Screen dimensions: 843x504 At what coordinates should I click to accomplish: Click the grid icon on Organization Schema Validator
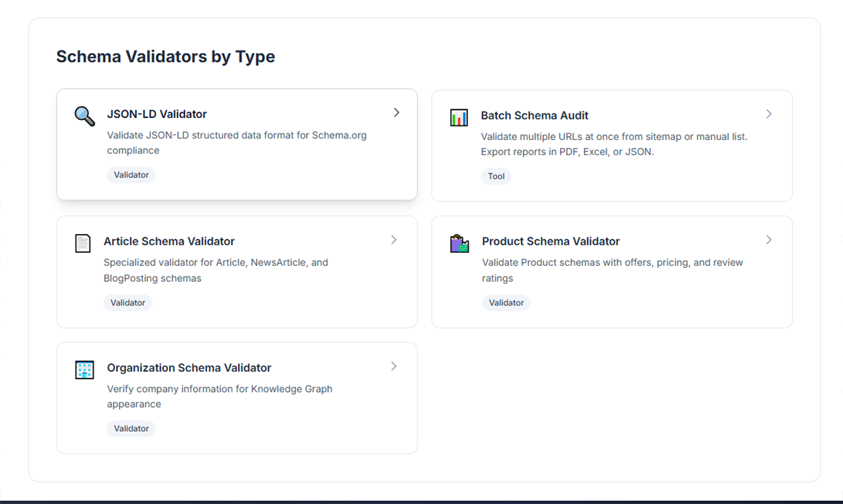pyautogui.click(x=84, y=369)
